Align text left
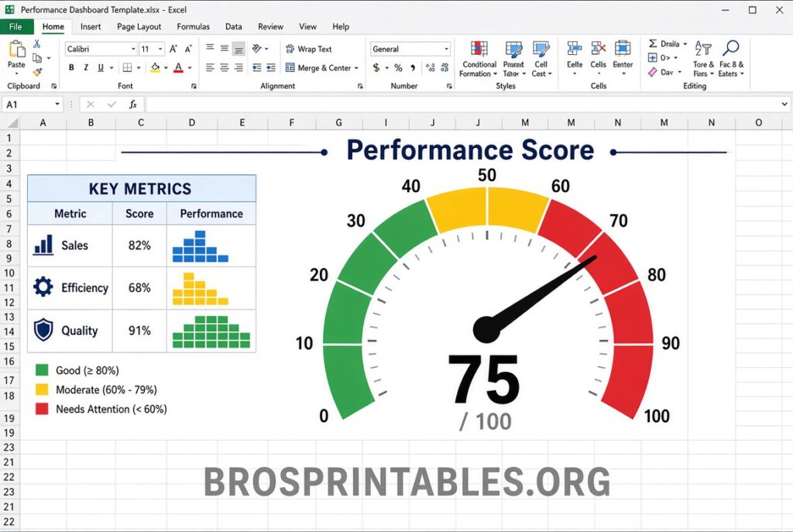Viewport: 793px width, 532px height. tap(210, 67)
